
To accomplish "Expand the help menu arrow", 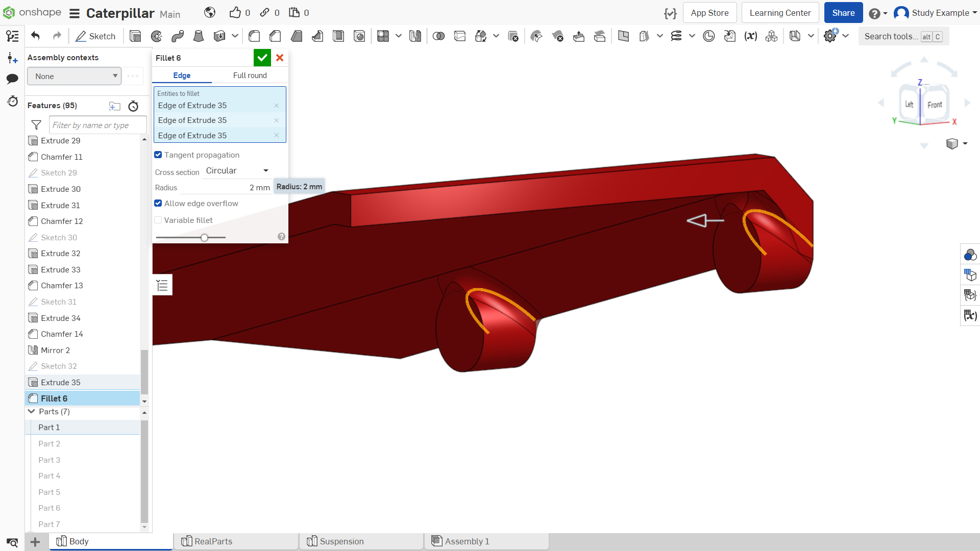I will coord(885,13).
